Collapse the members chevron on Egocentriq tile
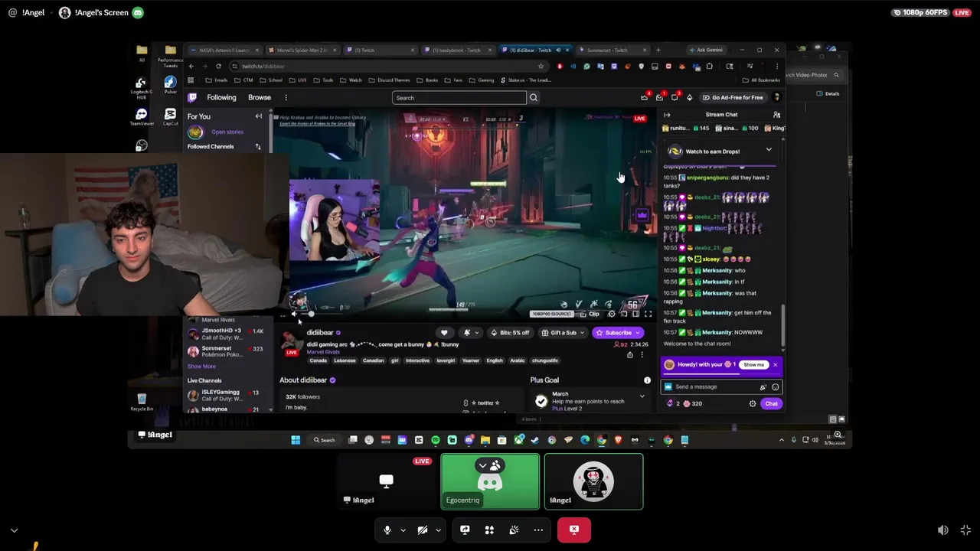Screen dimensions: 980x551 coord(482,465)
